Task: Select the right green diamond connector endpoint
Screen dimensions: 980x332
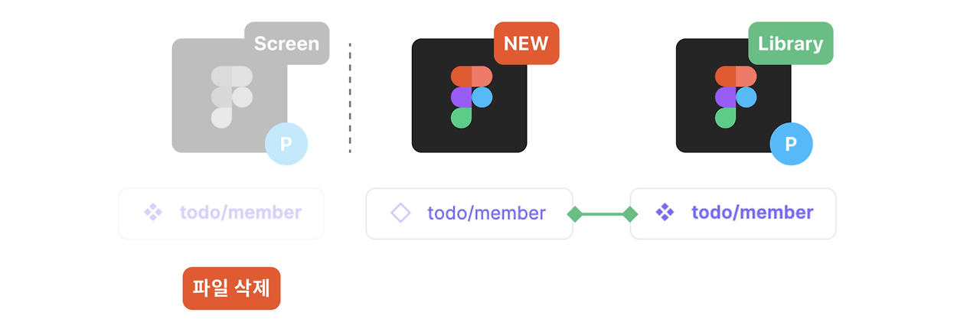Action: [630, 214]
